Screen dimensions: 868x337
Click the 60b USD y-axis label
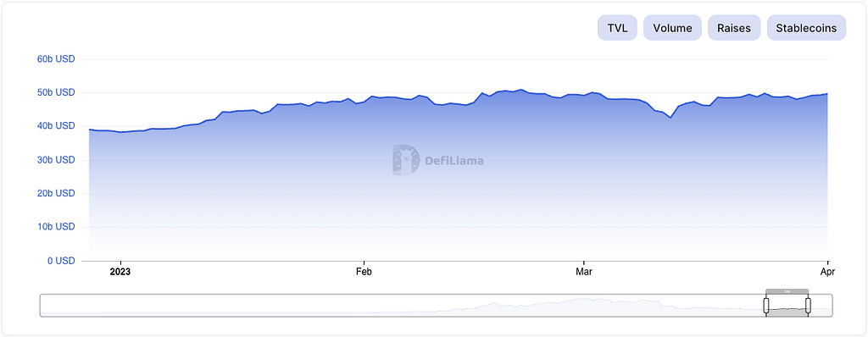(x=55, y=58)
